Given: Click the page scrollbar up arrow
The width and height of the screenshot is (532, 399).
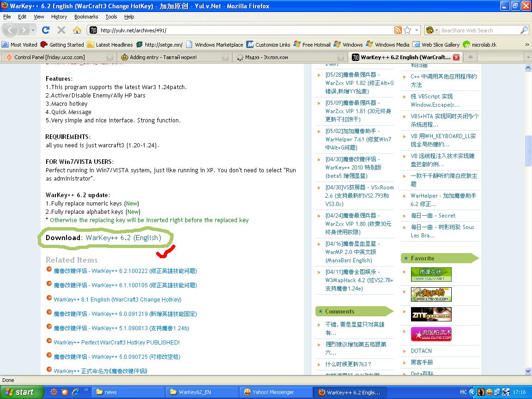Looking at the screenshot, I should (x=528, y=67).
